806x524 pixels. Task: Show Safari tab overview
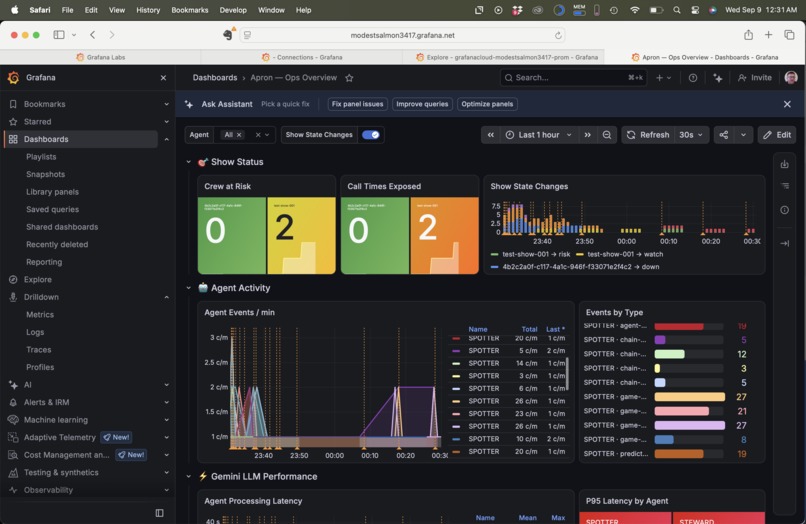[789, 35]
